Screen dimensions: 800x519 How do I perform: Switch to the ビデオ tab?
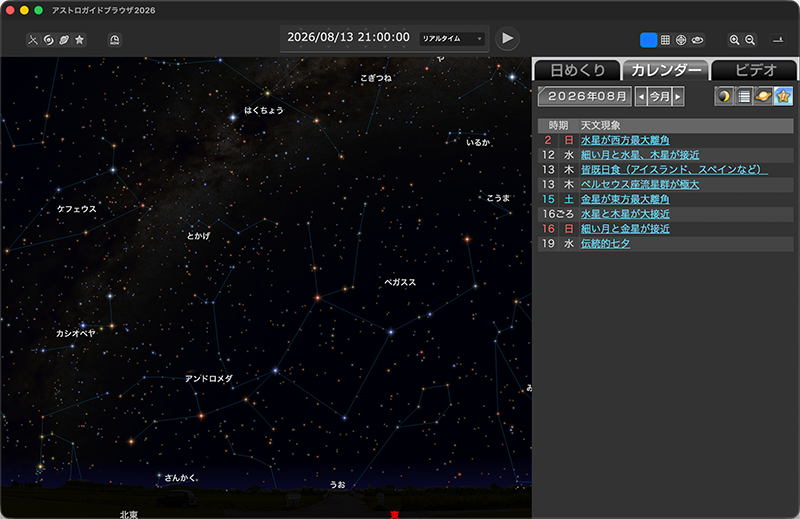pos(754,70)
